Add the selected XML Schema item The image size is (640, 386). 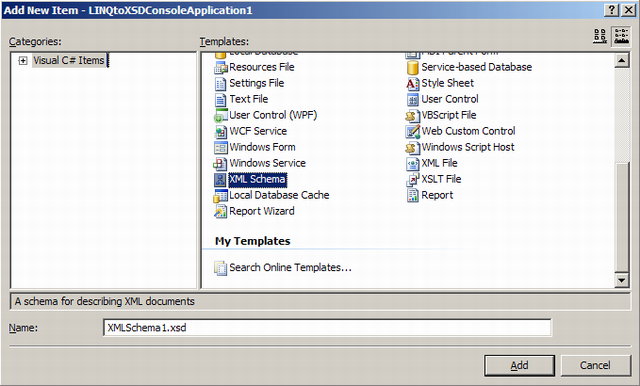click(519, 365)
